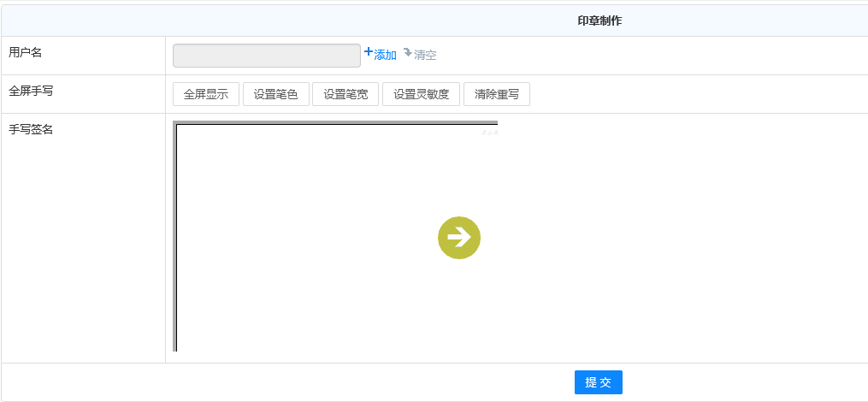This screenshot has height=402, width=868.
Task: Click the 添加 link text
Action: pos(385,55)
